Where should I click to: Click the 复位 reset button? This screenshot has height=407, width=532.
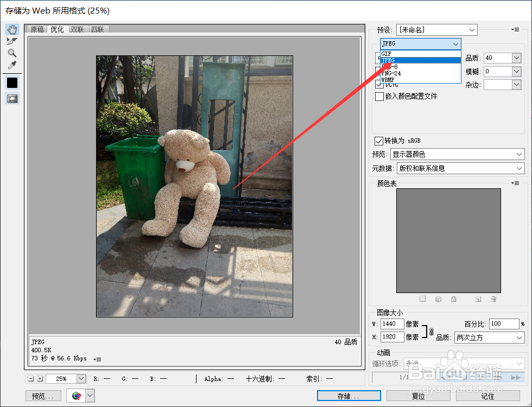click(x=419, y=396)
